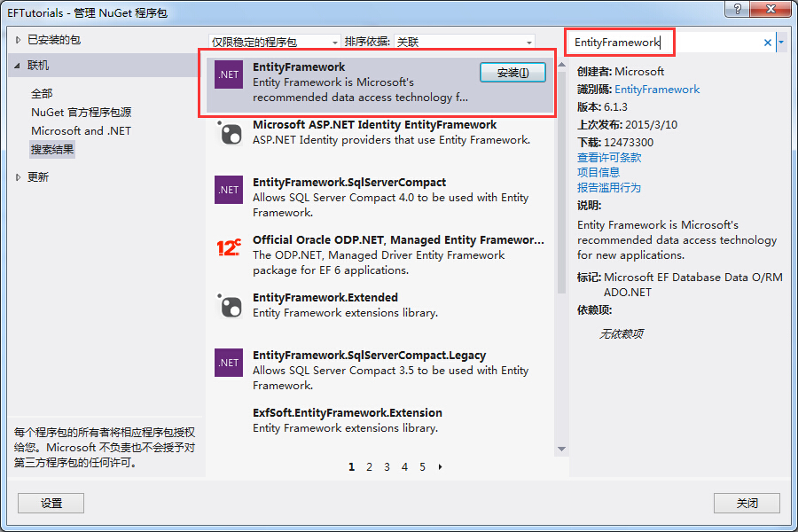Go to results page 5
The image size is (798, 532).
coord(422,467)
